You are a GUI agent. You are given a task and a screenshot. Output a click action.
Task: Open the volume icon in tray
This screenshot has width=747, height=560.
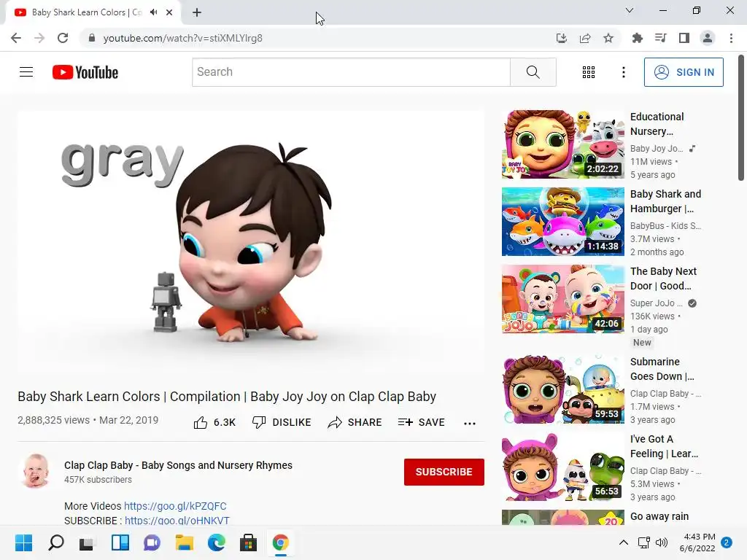(x=661, y=542)
